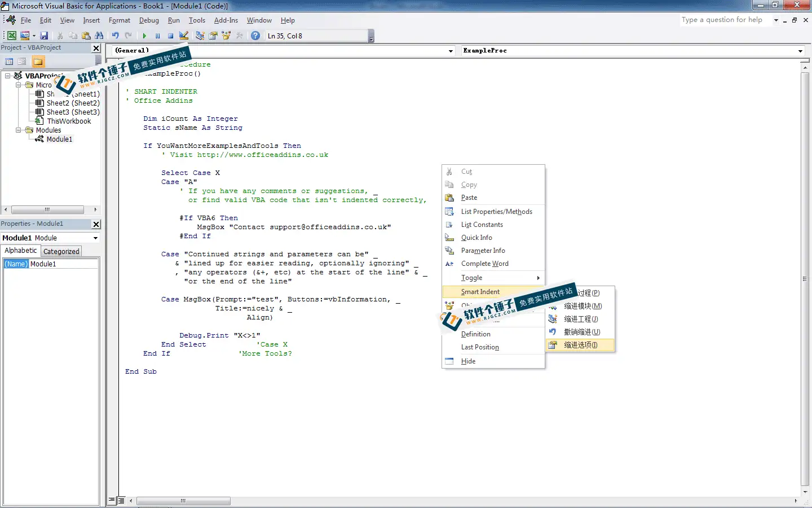Image resolution: width=812 pixels, height=508 pixels.
Task: Open the ExampleProc procedure dropdown
Action: (x=800, y=51)
